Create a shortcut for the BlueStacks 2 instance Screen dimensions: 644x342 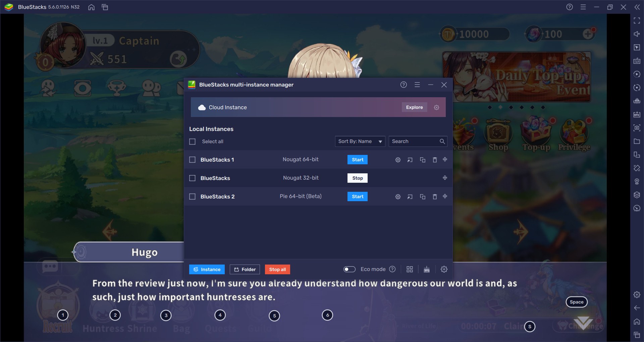410,197
